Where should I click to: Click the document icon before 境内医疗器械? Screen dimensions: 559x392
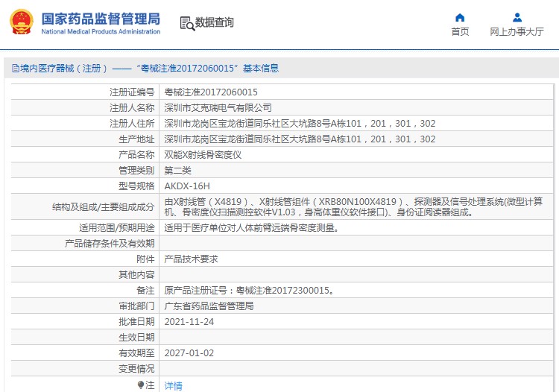pos(16,68)
